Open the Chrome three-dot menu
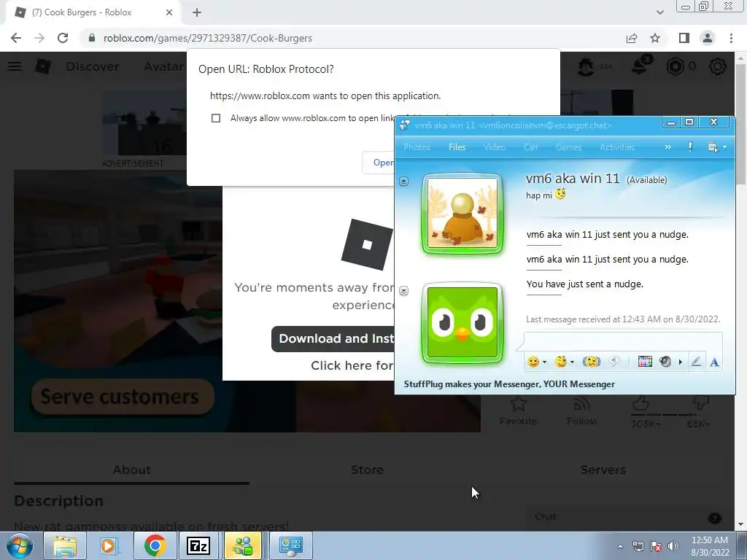The image size is (747, 560). pos(731,38)
